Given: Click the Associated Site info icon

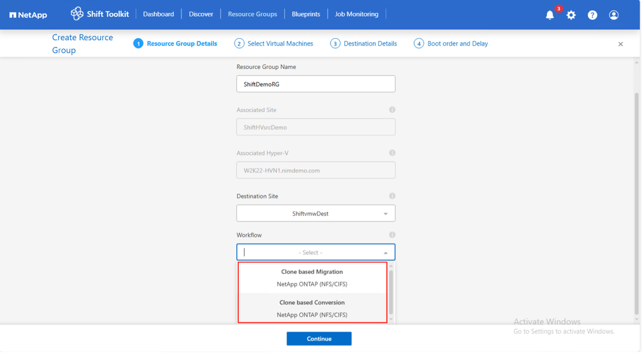Looking at the screenshot, I should coord(392,110).
